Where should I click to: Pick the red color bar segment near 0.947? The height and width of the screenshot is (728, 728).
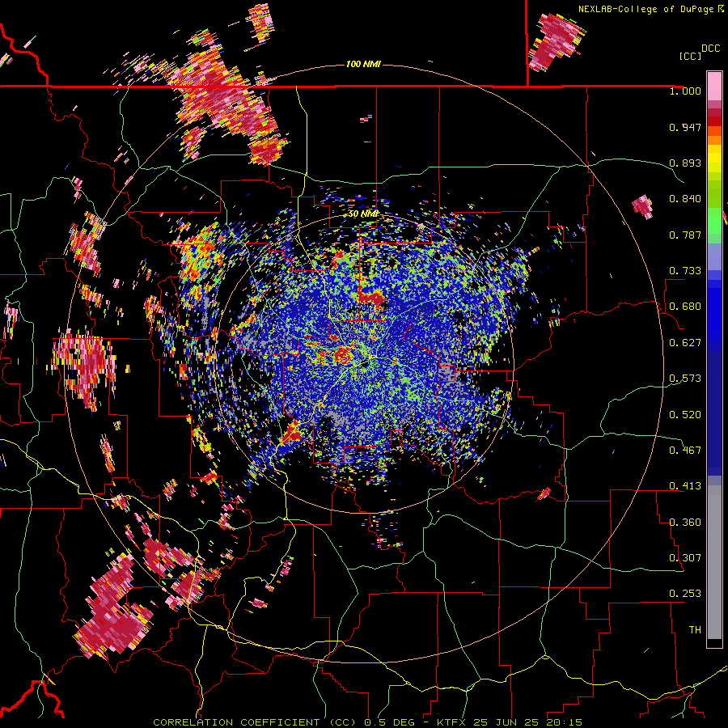714,121
